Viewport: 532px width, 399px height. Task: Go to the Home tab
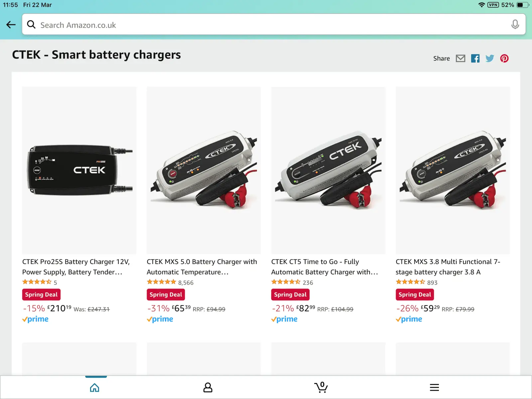(x=95, y=387)
